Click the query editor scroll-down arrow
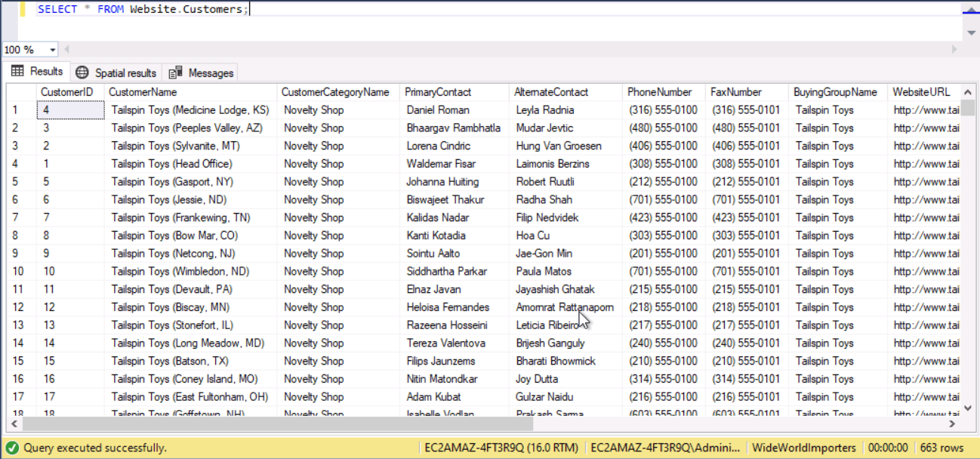Image resolution: width=980 pixels, height=459 pixels. (971, 33)
